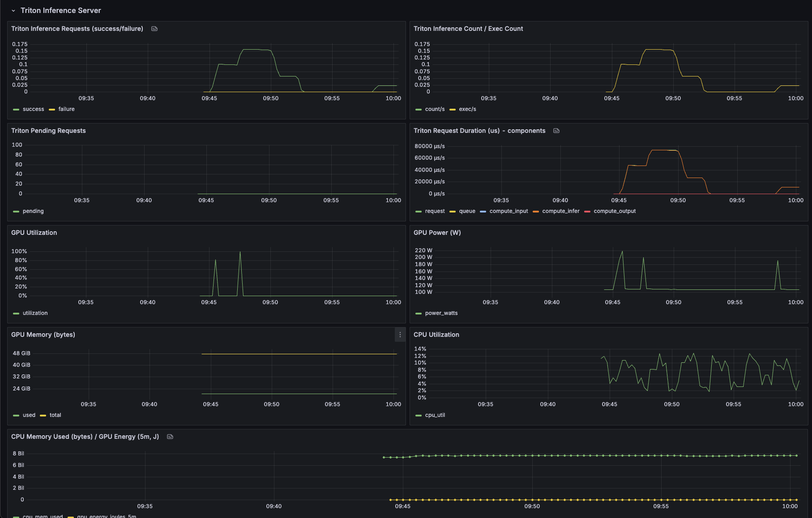The width and height of the screenshot is (812, 518).
Task: View the CPU Memory Used panel description icon
Action: [170, 437]
